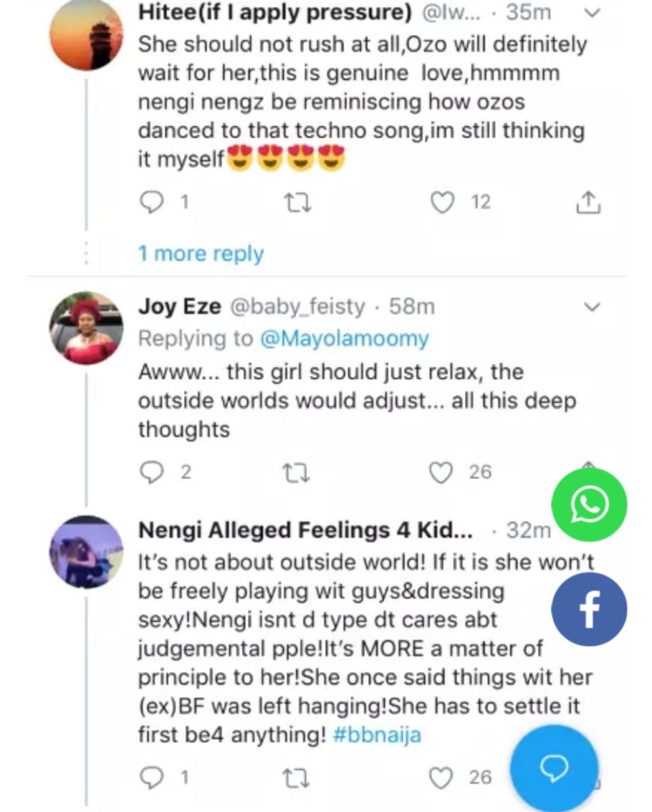652x812 pixels.
Task: Open the #bbnaija hashtag
Action: tap(377, 735)
